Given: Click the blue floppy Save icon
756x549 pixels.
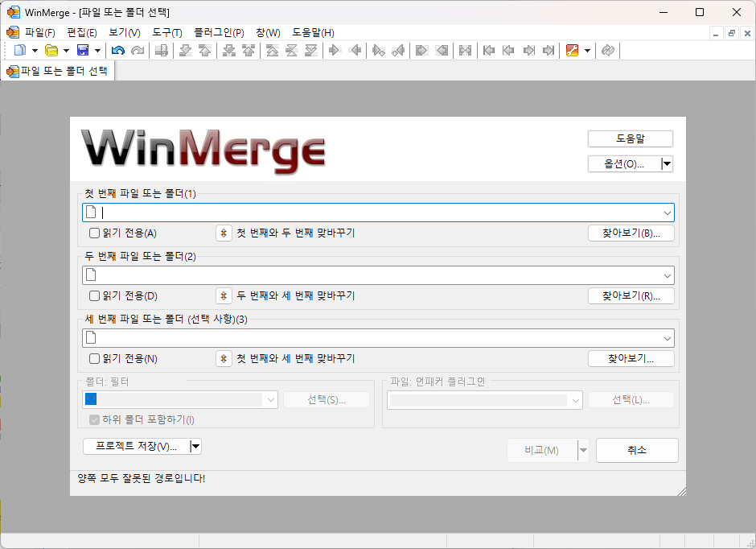Looking at the screenshot, I should pyautogui.click(x=83, y=50).
